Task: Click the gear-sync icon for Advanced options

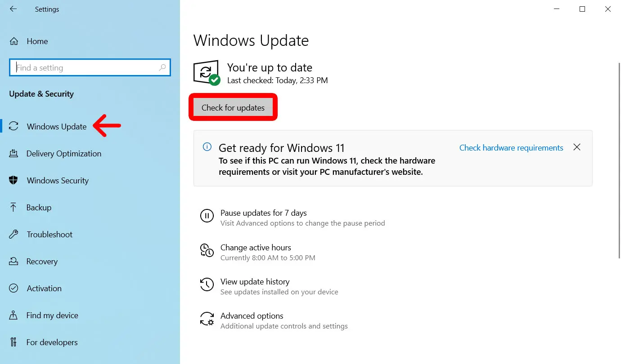Action: [x=207, y=319]
